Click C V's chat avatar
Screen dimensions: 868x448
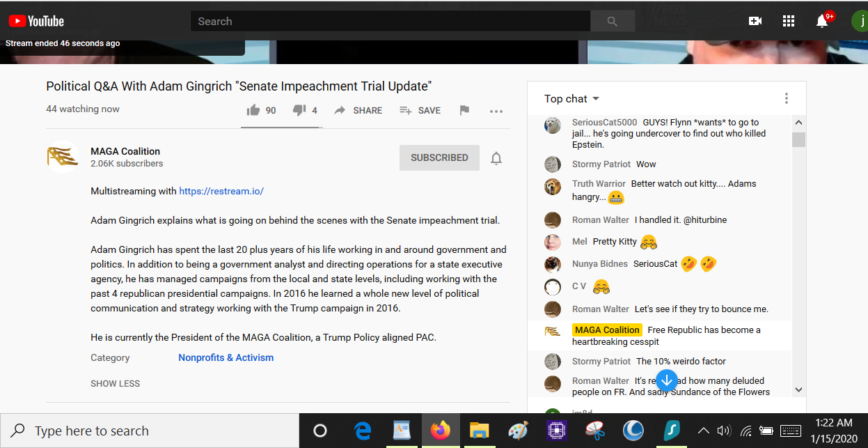553,286
